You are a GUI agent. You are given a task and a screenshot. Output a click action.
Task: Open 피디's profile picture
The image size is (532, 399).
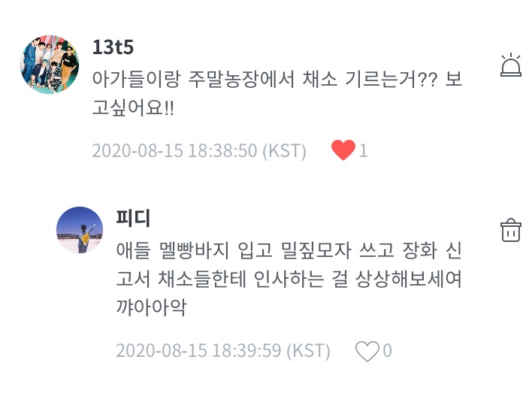click(x=80, y=230)
